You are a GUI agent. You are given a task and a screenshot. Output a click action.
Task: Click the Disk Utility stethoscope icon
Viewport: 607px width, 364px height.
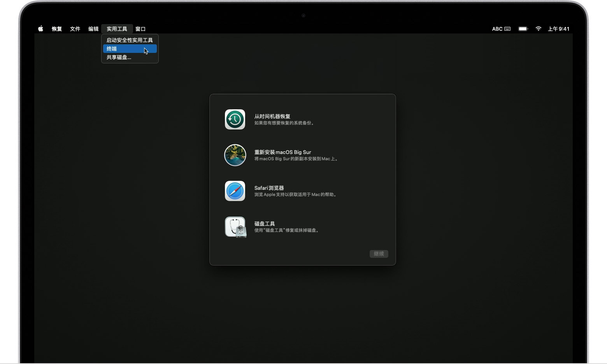(x=235, y=227)
